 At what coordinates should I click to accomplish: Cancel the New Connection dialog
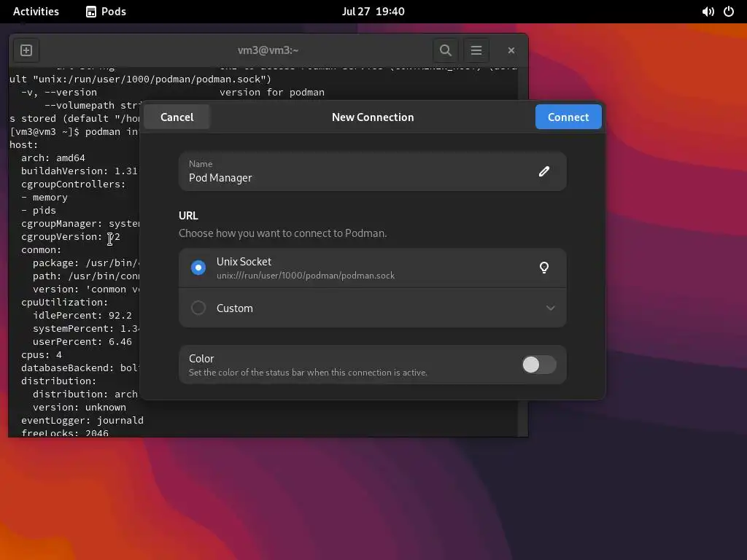tap(177, 117)
